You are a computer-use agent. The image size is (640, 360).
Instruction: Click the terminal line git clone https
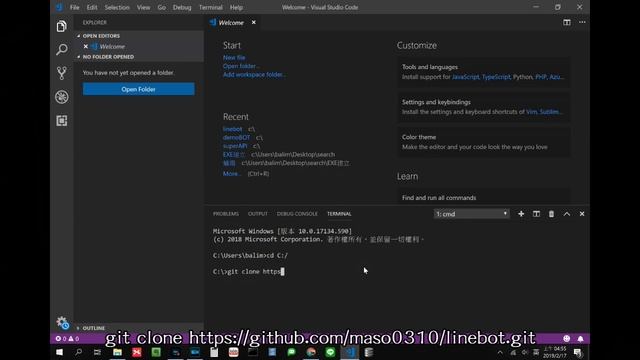coord(248,271)
